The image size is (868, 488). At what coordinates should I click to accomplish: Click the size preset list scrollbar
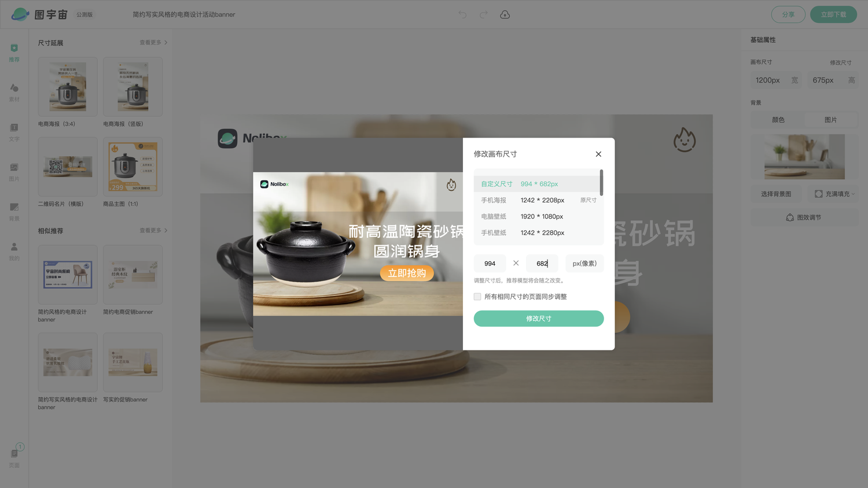(x=601, y=183)
